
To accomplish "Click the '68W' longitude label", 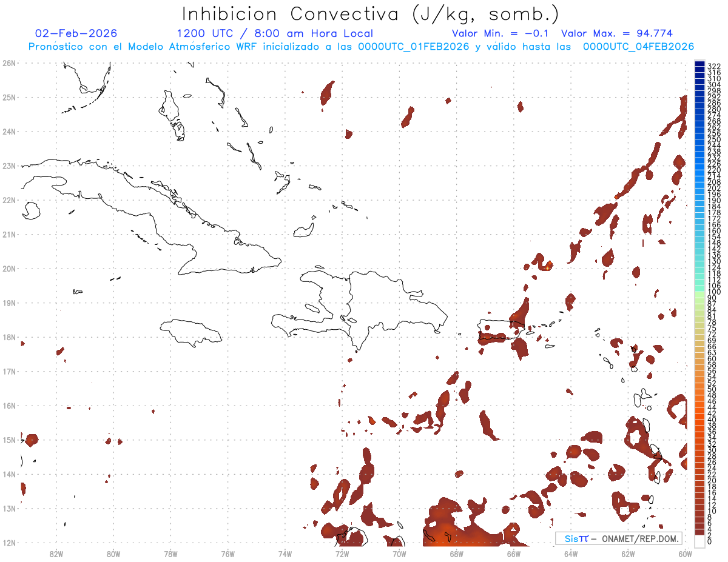I will pyautogui.click(x=457, y=554).
